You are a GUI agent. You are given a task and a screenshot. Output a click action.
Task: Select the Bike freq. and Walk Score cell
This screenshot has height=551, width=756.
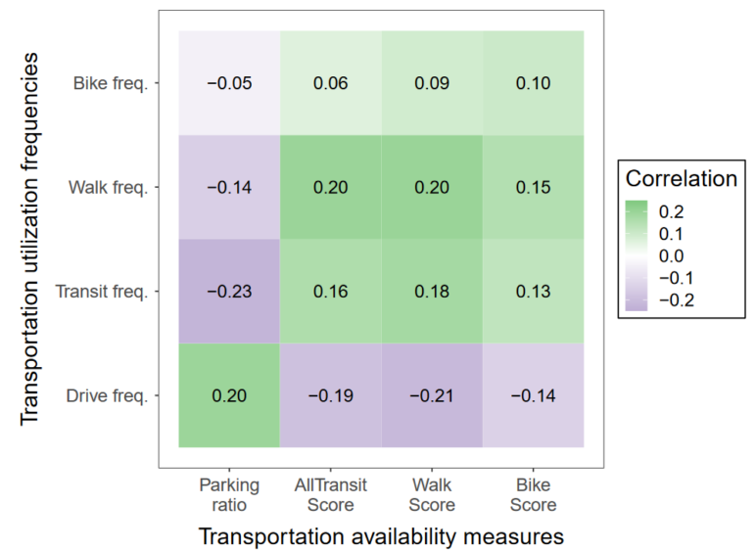[x=433, y=83]
